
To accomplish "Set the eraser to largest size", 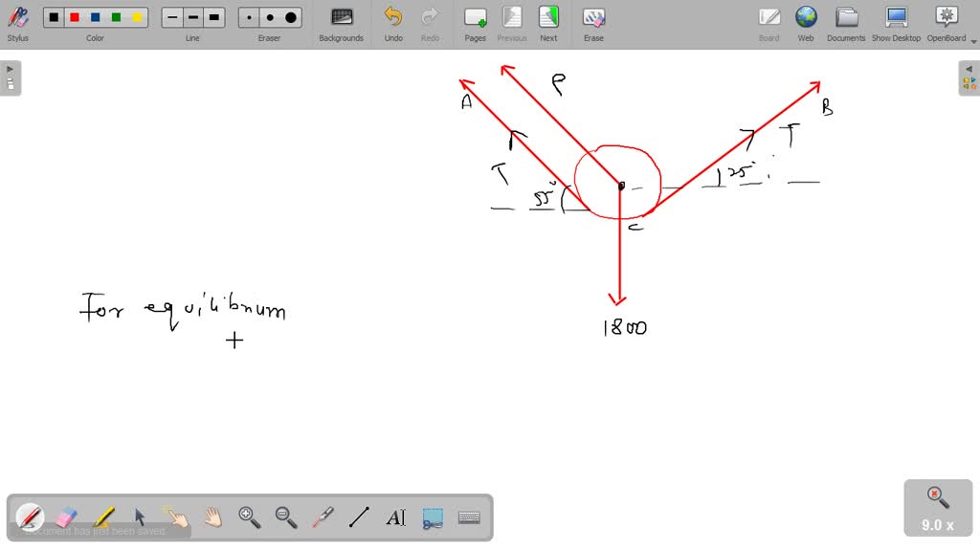I will coord(291,17).
